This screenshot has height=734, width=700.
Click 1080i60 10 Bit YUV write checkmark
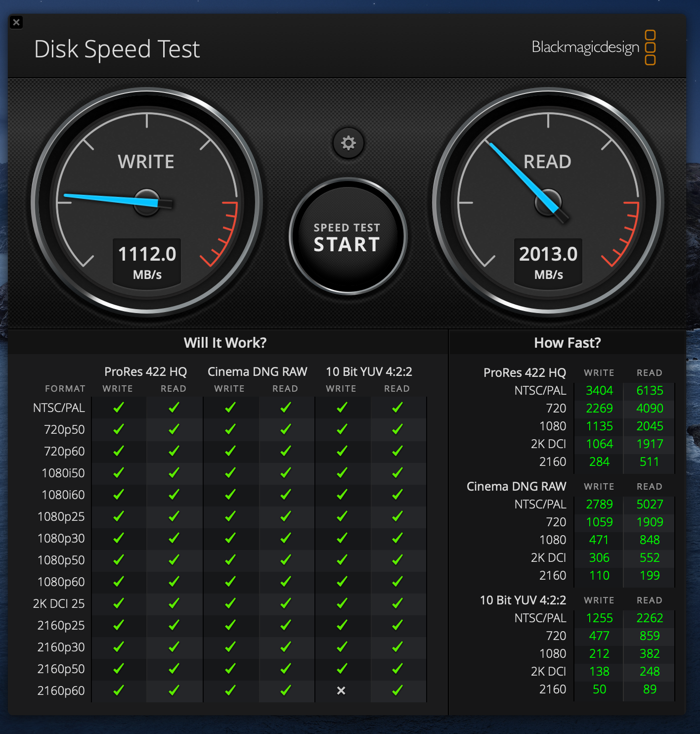pos(342,495)
